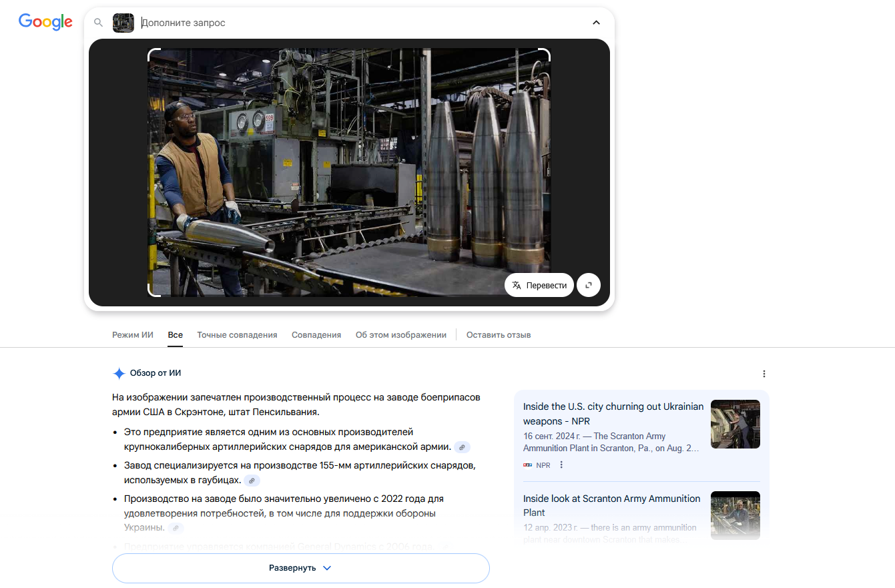Select the small image thumbnail in the search bar
Viewport: 895px width, 588px height.
click(123, 23)
